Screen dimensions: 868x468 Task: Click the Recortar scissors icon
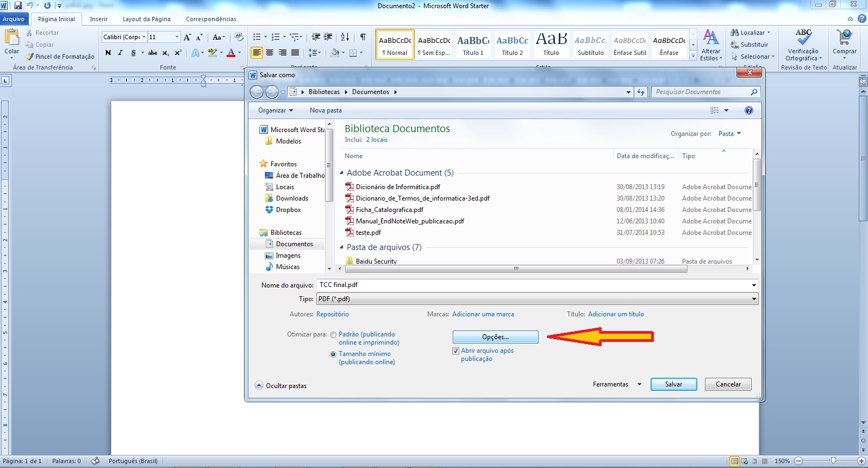point(29,33)
